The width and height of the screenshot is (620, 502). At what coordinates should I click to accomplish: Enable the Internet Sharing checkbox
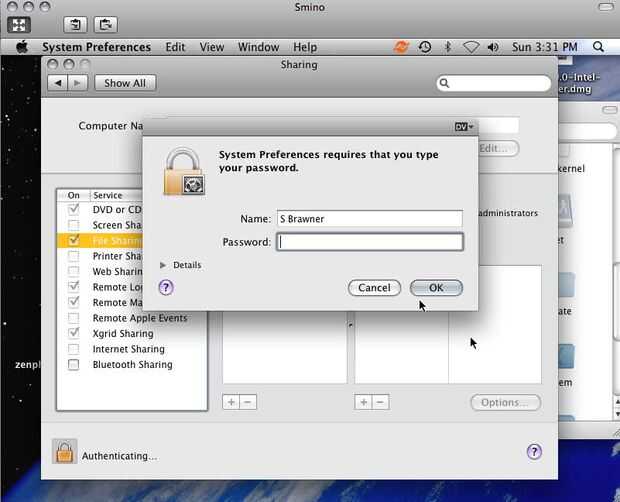pyautogui.click(x=74, y=349)
